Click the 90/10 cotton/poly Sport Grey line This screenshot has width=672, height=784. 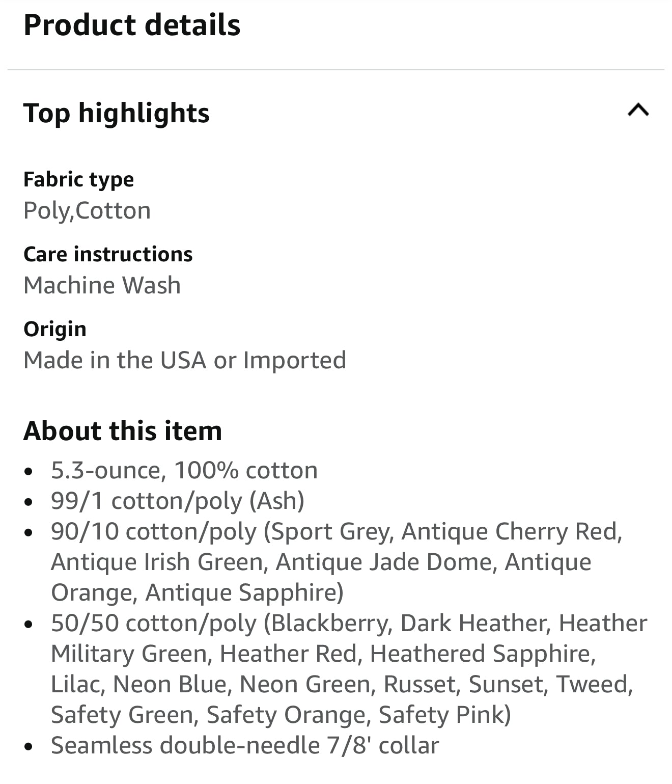tap(337, 531)
